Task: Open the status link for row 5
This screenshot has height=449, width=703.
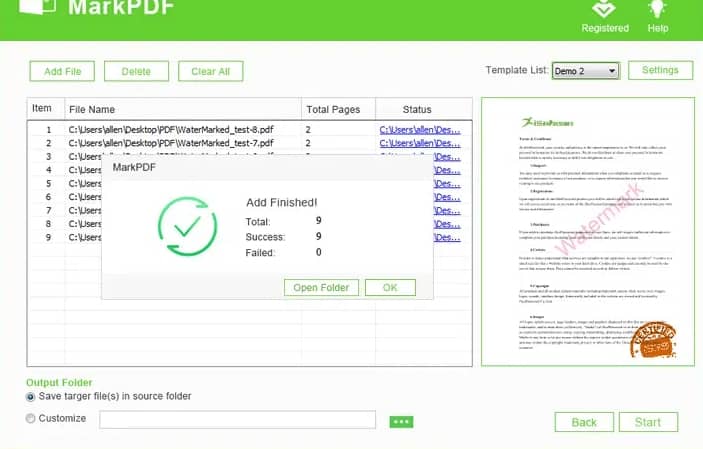Action: (x=447, y=183)
